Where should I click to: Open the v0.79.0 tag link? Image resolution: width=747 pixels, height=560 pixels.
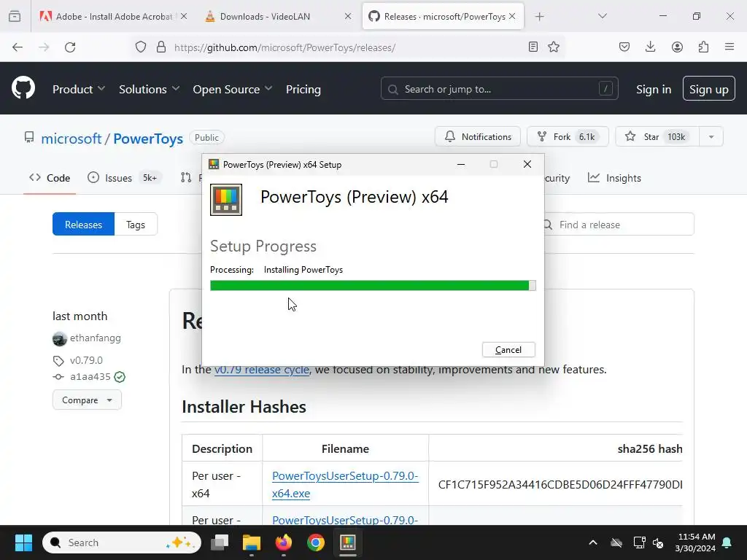pos(86,360)
